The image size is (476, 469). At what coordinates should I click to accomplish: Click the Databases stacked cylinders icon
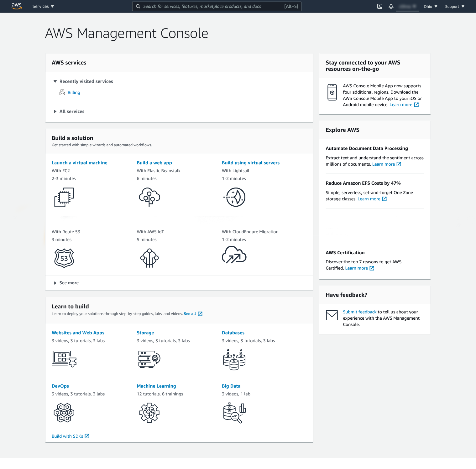tap(234, 359)
